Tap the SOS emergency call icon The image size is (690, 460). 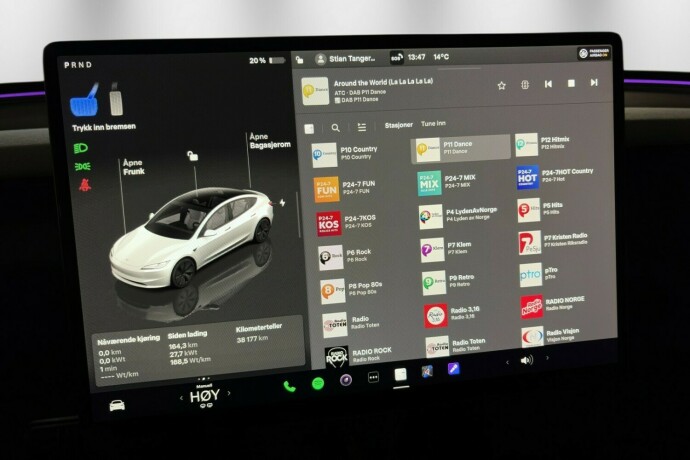[x=396, y=58]
